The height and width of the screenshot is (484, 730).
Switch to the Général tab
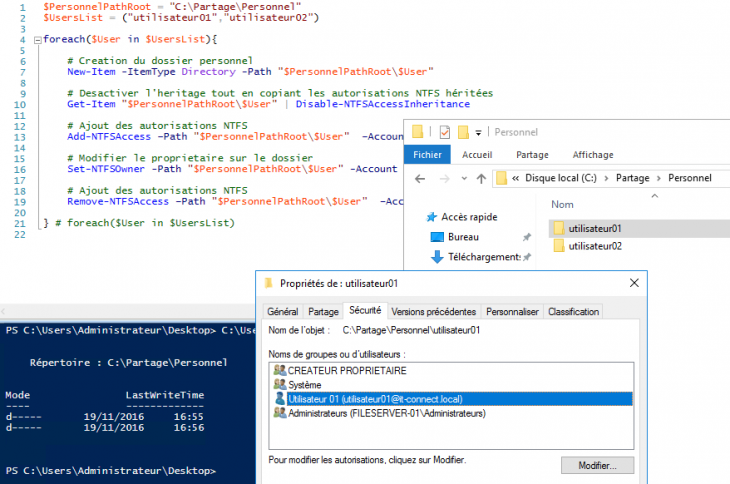point(283,311)
